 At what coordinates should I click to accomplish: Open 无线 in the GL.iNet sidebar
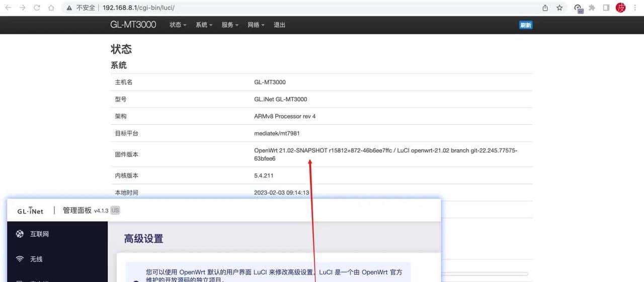tap(36, 259)
